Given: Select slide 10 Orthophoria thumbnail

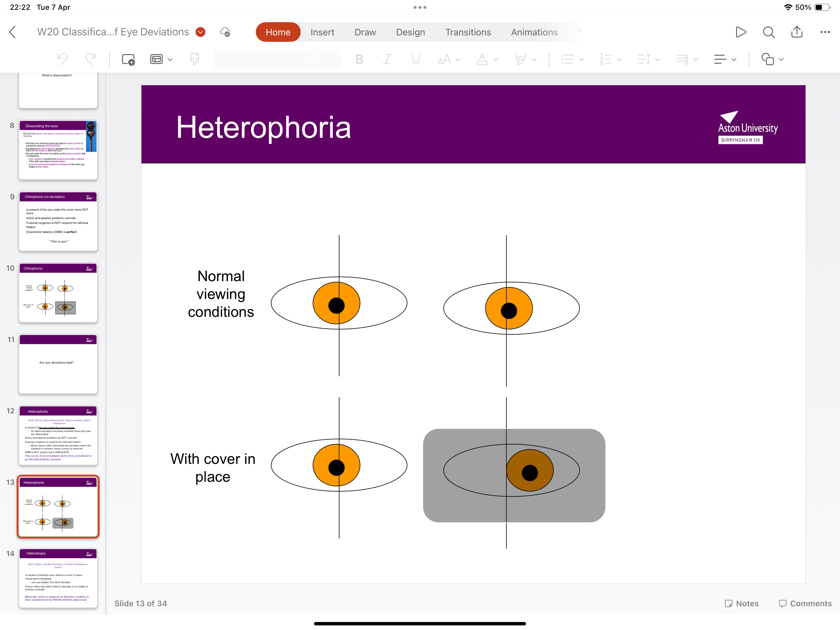Looking at the screenshot, I should [x=58, y=293].
